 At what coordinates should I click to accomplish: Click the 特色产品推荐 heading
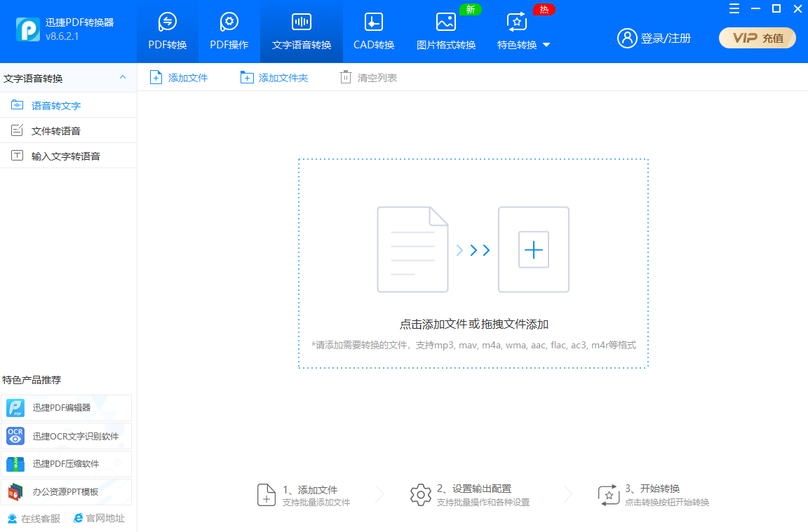(32, 380)
